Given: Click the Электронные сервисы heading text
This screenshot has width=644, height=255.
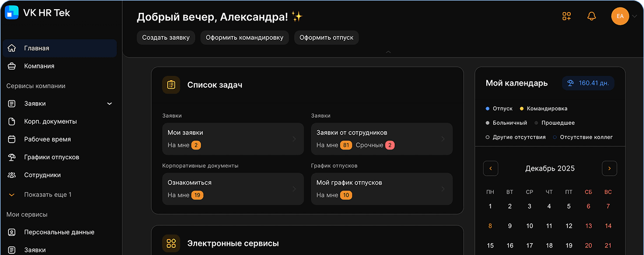Looking at the screenshot, I should 233,244.
